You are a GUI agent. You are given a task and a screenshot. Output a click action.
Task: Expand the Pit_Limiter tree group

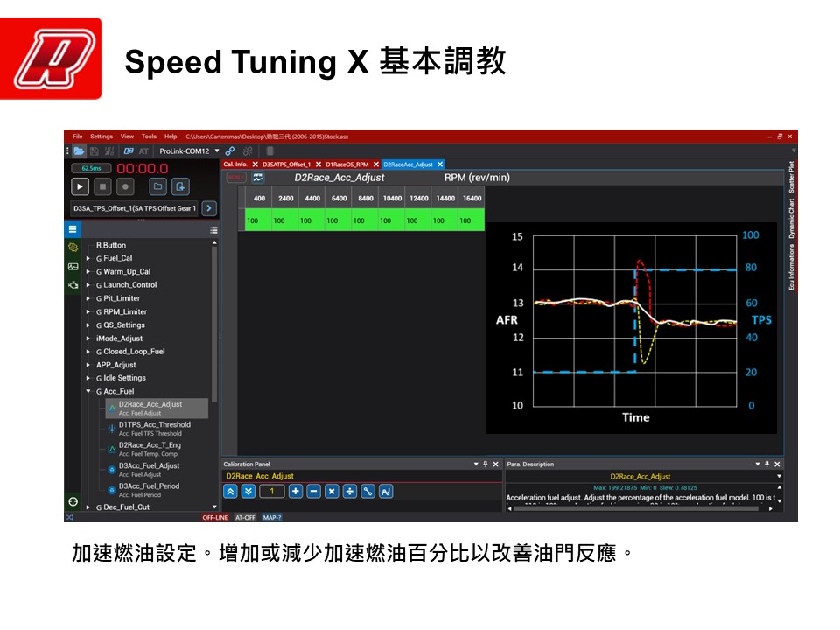click(x=87, y=298)
